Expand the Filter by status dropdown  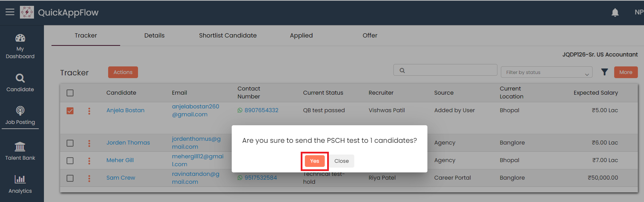point(546,72)
